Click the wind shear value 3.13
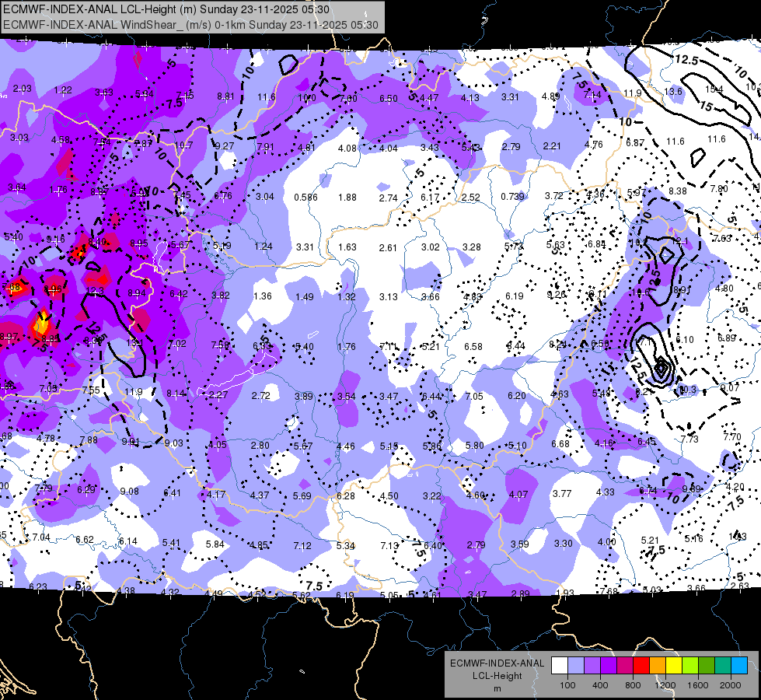 (388, 297)
